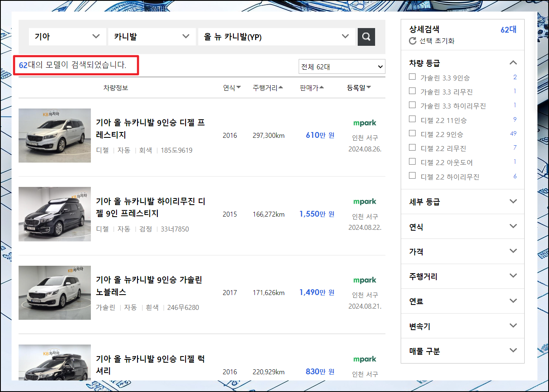The height and width of the screenshot is (392, 549).
Task: Expand the 주행거리 filter section
Action: point(513,276)
